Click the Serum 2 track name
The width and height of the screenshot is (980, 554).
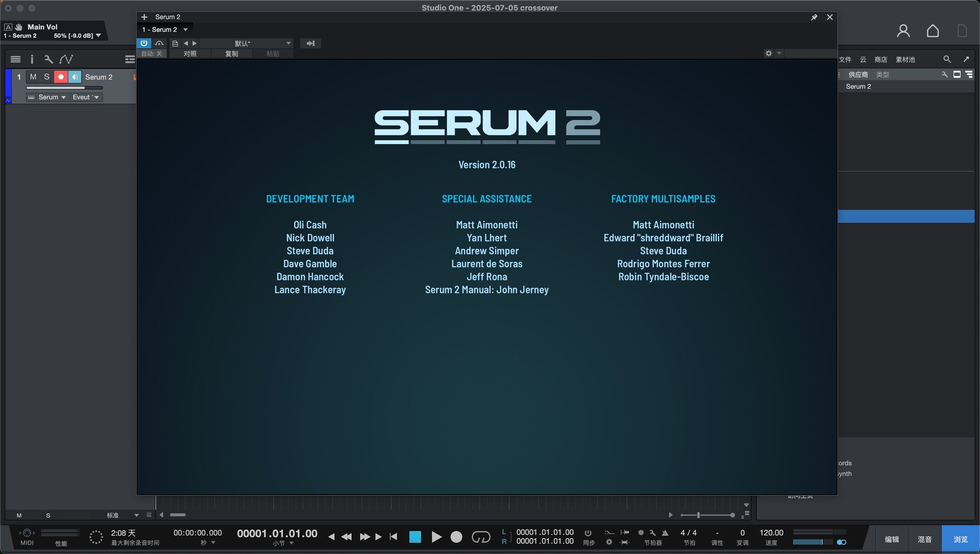(99, 77)
